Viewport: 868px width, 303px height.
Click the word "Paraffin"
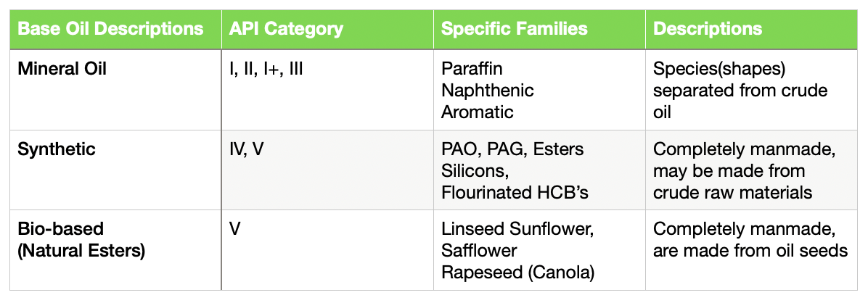472,69
